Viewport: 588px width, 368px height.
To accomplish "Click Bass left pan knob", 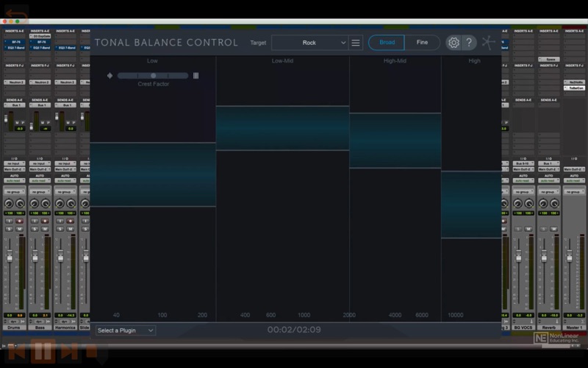I will pos(34,204).
